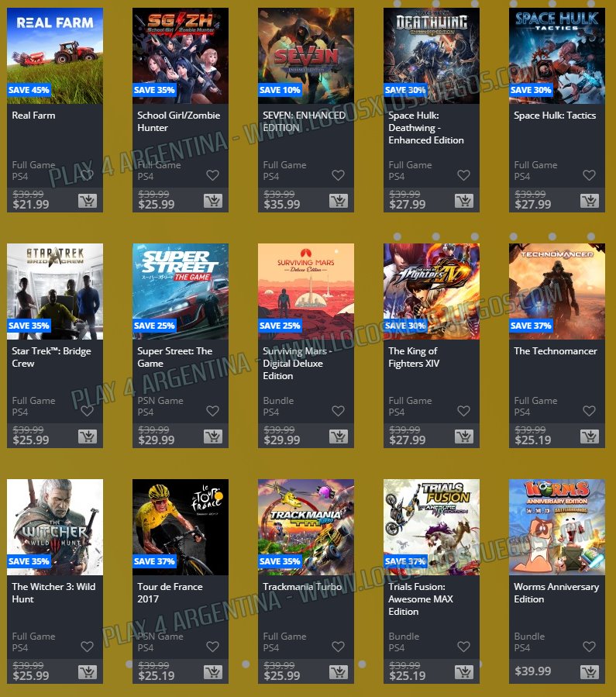This screenshot has height=697, width=616.
Task: Favorite Surviving Mars Digital Deluxe Edition heart
Action: click(339, 411)
